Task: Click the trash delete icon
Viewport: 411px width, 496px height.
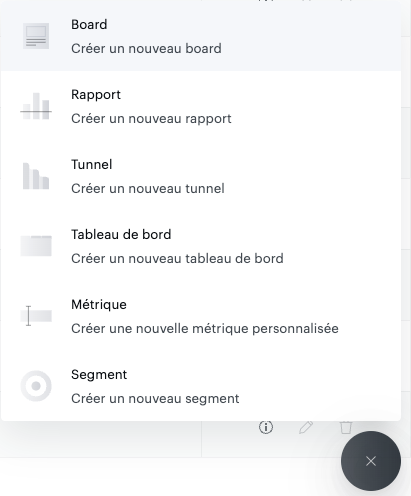Action: click(x=346, y=427)
